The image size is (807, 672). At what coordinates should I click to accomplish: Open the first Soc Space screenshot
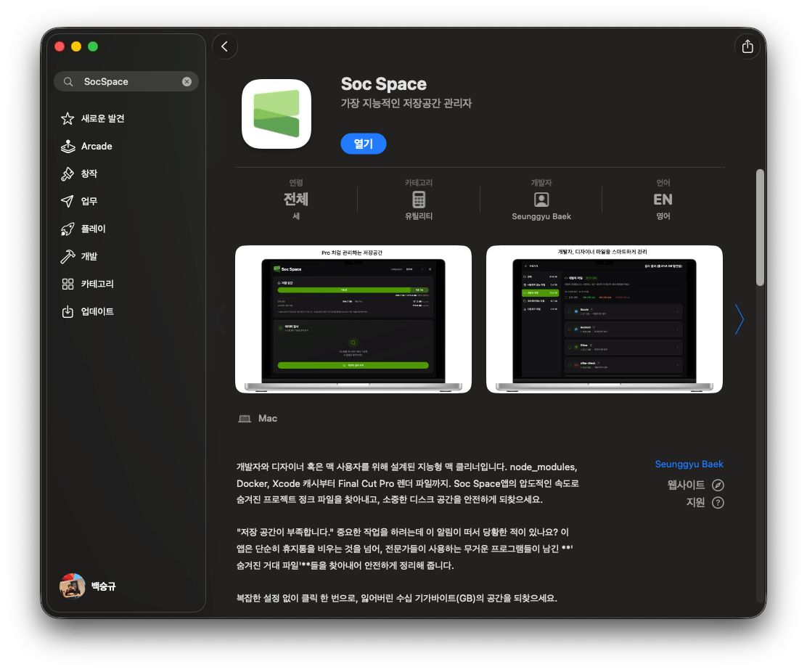coord(353,319)
